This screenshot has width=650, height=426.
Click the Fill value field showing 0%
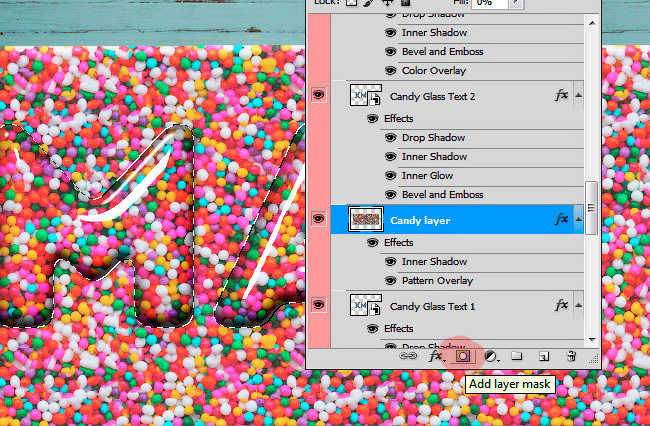coord(490,3)
